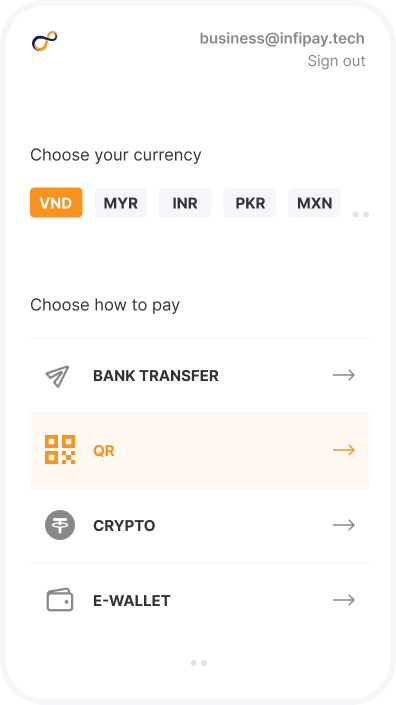Click the E-Wallet wallet icon
Viewport: 396px width, 705px height.
(60, 600)
